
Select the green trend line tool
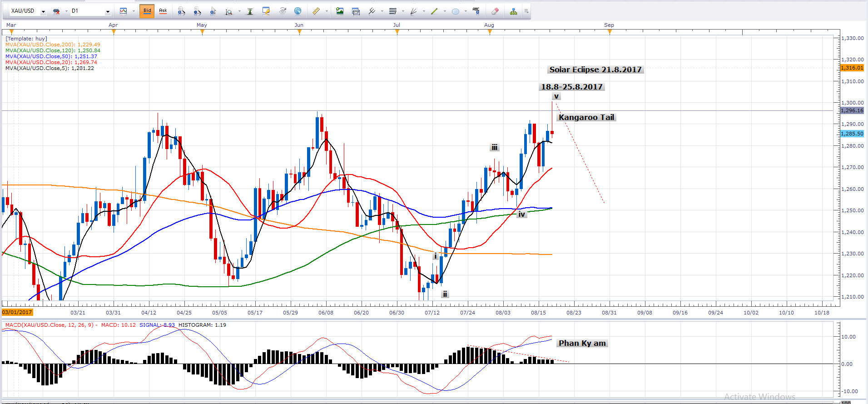[434, 11]
